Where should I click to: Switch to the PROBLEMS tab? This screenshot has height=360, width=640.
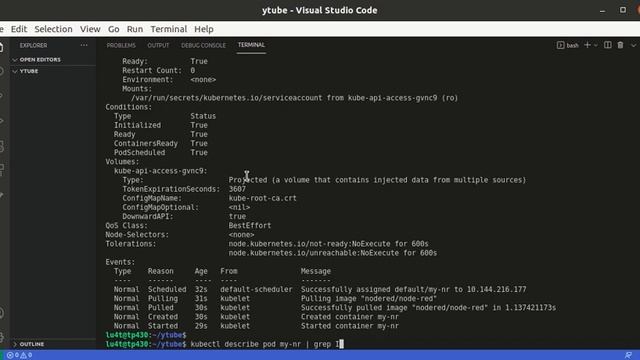121,45
